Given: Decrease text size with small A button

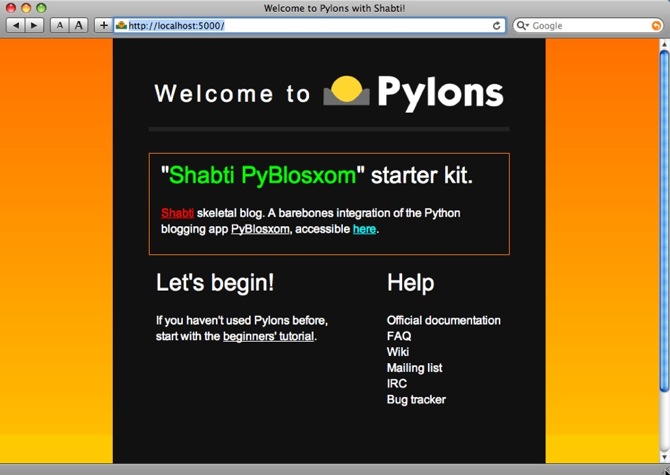Looking at the screenshot, I should pyautogui.click(x=60, y=26).
